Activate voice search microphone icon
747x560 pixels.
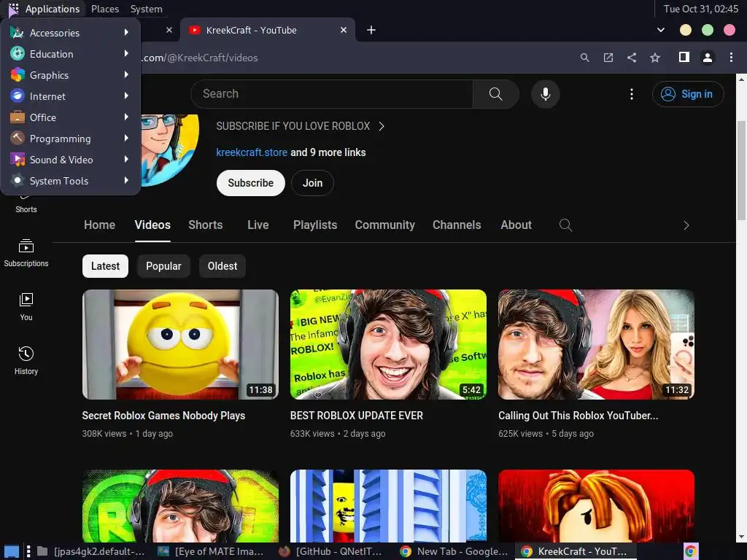tap(546, 94)
